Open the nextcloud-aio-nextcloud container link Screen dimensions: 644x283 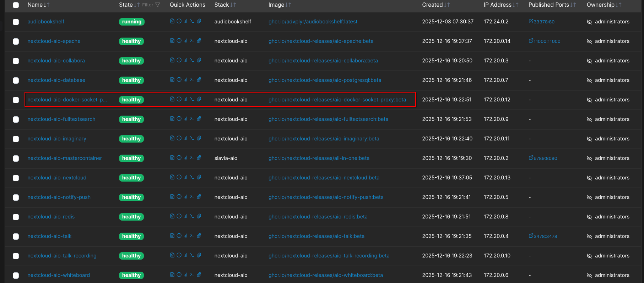[57, 178]
